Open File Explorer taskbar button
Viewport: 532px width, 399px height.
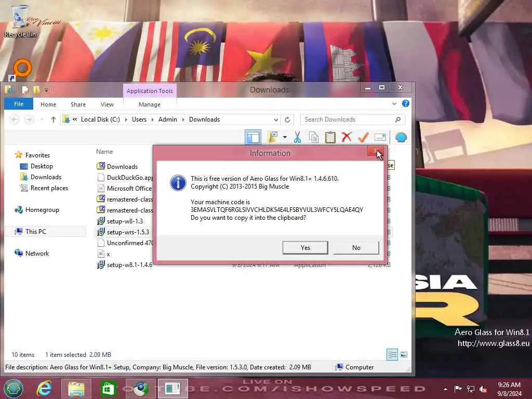coord(76,389)
